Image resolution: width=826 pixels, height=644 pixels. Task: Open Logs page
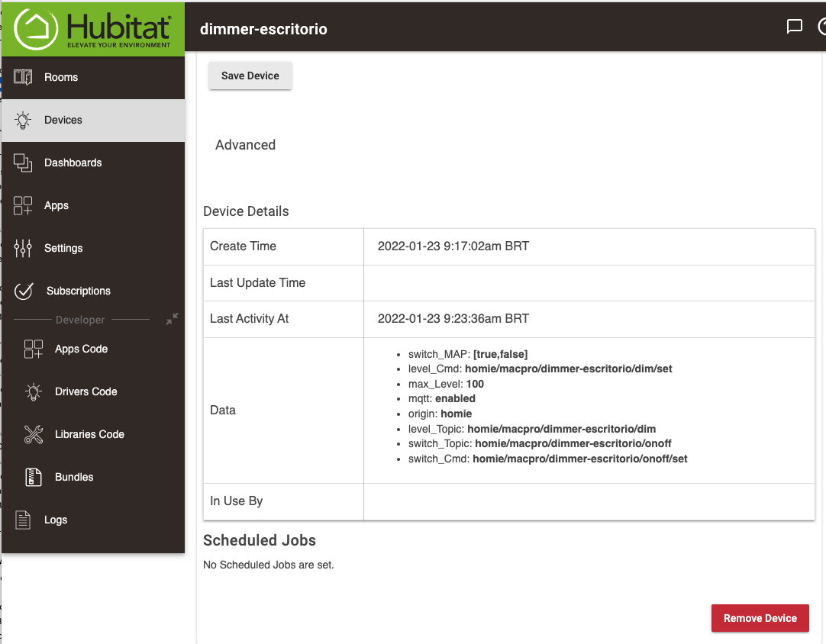pyautogui.click(x=56, y=520)
